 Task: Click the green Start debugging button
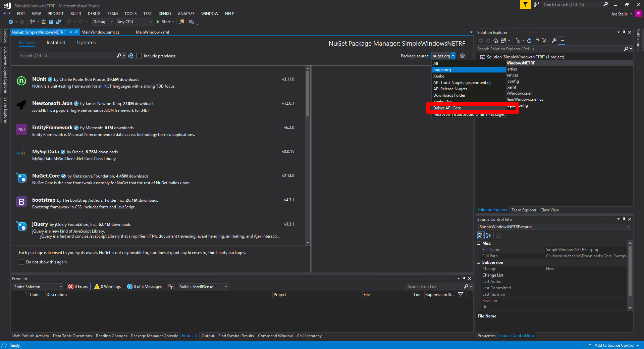coord(163,22)
